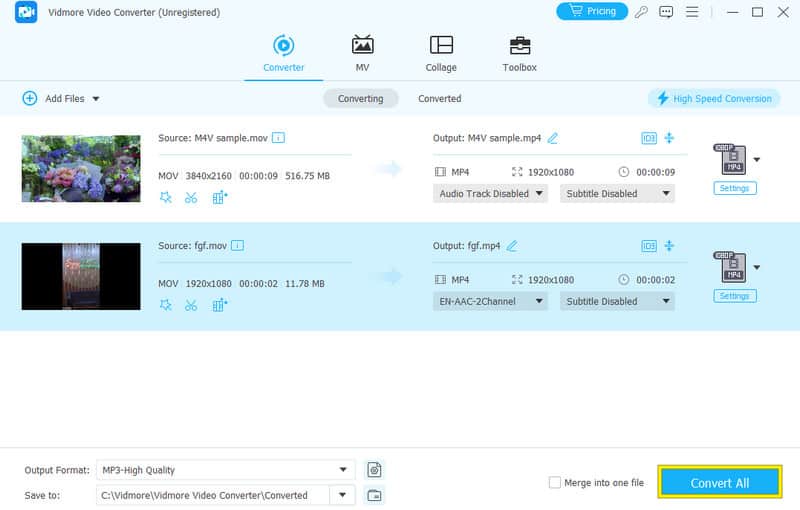Click the ID3 metadata icon for fgf.mp4
Image resolution: width=800 pixels, height=510 pixels.
tap(648, 245)
